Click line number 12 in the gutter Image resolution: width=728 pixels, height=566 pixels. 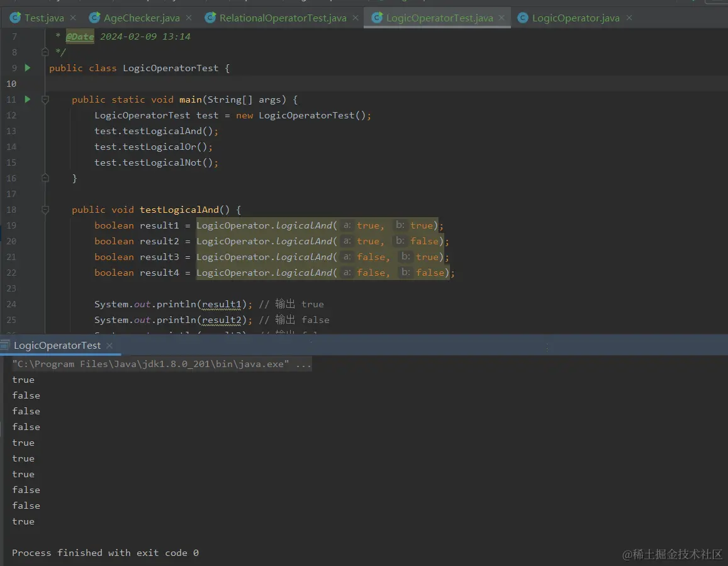pos(11,115)
